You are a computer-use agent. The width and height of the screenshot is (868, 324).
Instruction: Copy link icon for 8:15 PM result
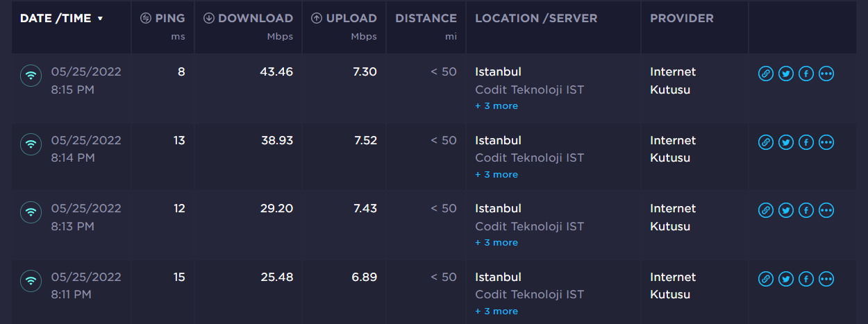click(x=765, y=74)
